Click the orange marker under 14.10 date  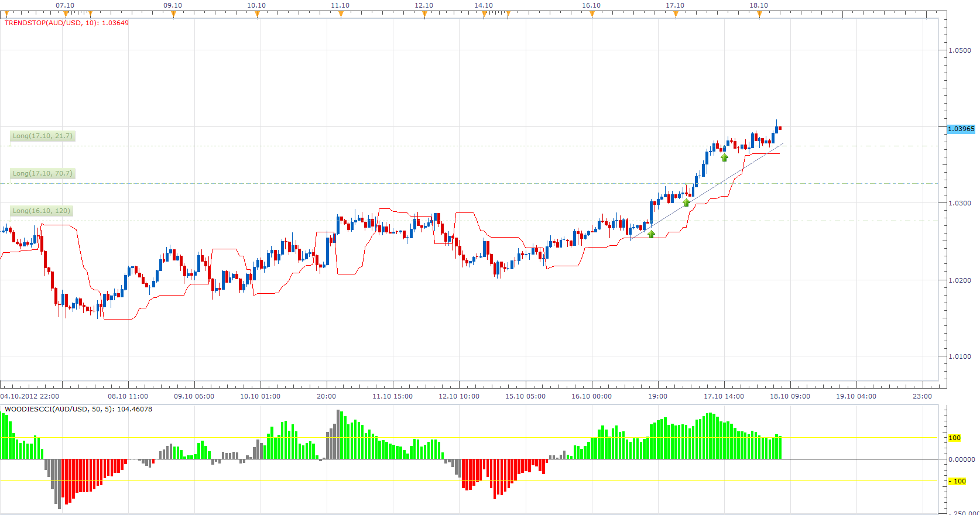coord(484,15)
